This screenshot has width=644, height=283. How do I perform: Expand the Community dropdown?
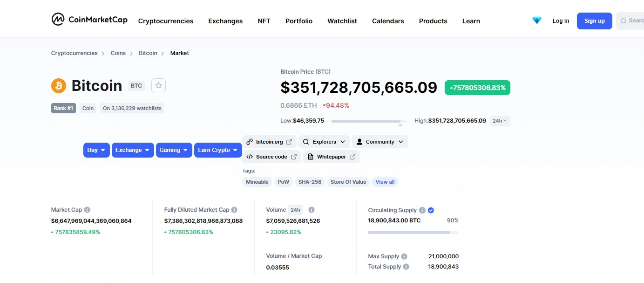(x=380, y=142)
